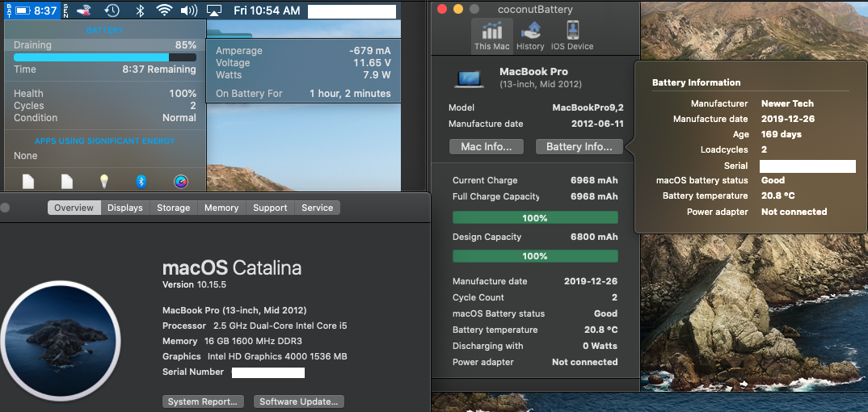This screenshot has height=412, width=868.
Task: Click the Watts 7.9 W value
Action: (377, 74)
